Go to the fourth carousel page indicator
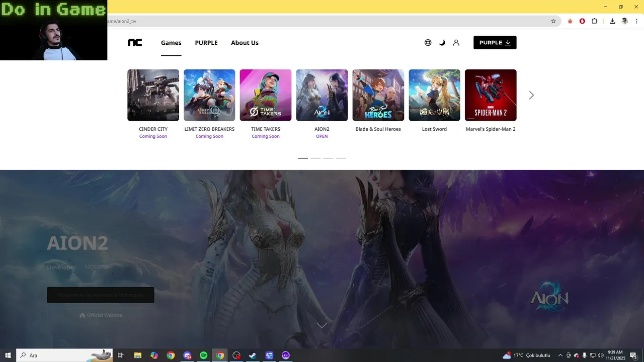The width and height of the screenshot is (644, 362). pos(341,158)
